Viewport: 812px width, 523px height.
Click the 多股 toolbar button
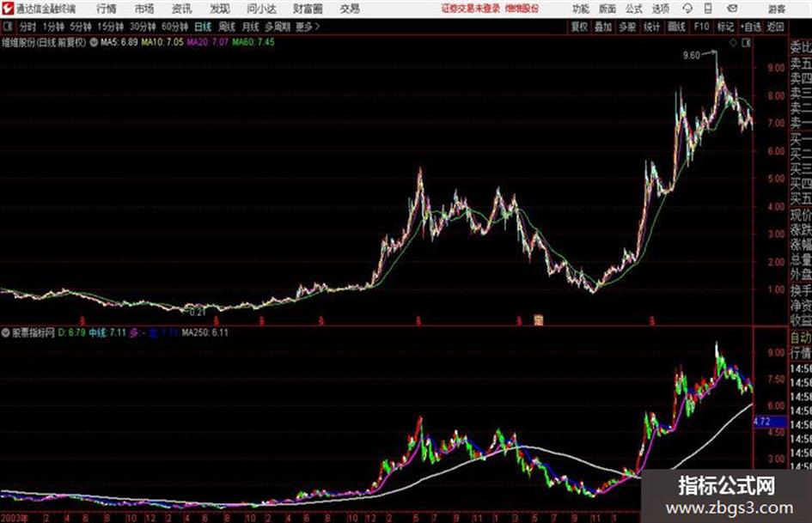point(627,27)
